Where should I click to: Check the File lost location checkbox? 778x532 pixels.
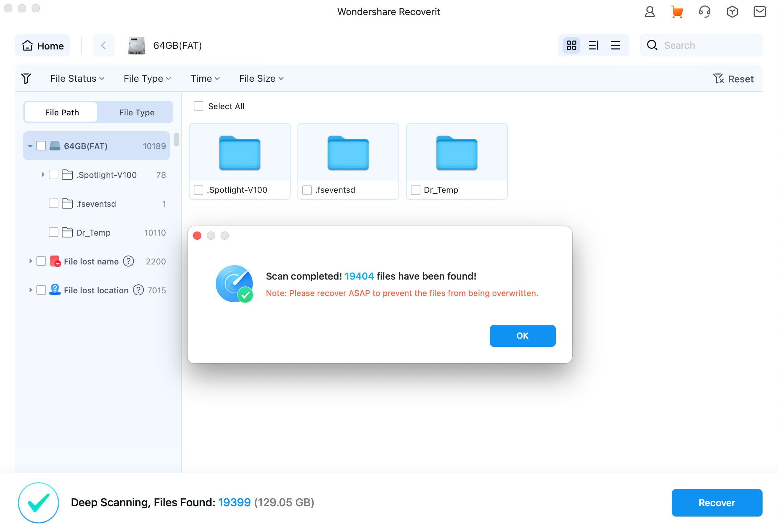click(x=41, y=290)
